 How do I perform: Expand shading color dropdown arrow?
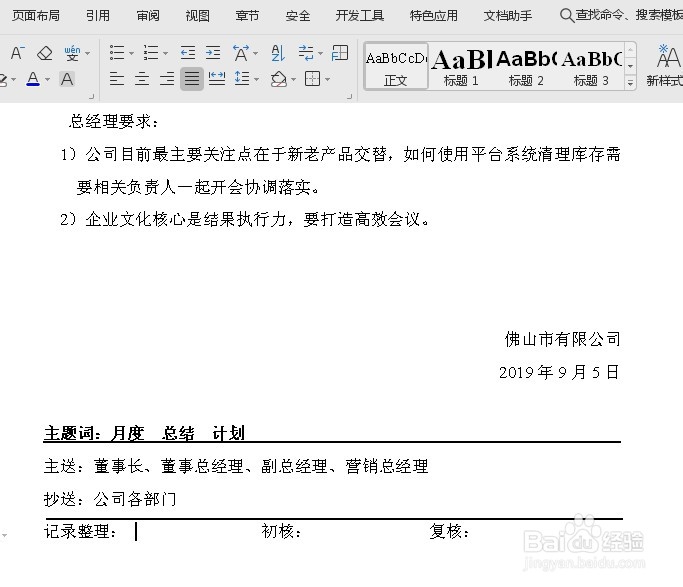tap(294, 80)
